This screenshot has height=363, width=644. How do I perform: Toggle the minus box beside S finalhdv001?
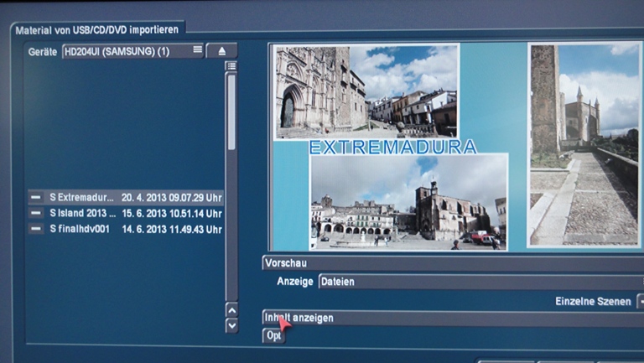36,228
